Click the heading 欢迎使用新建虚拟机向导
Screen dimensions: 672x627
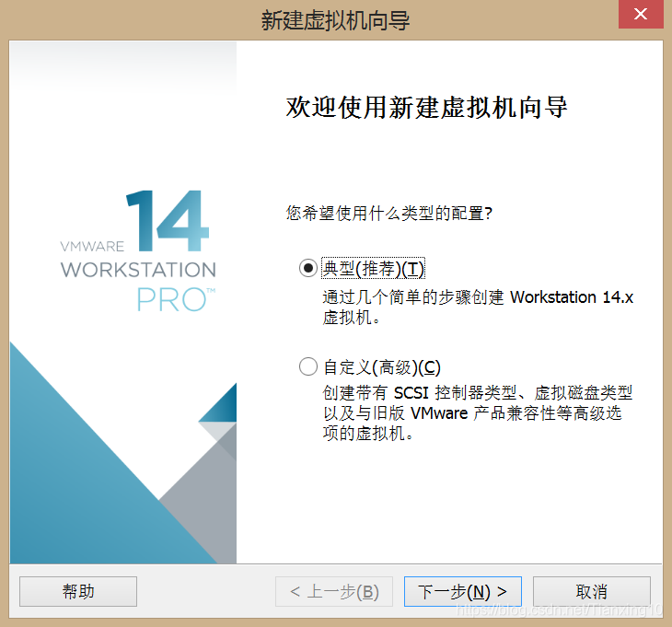click(427, 107)
